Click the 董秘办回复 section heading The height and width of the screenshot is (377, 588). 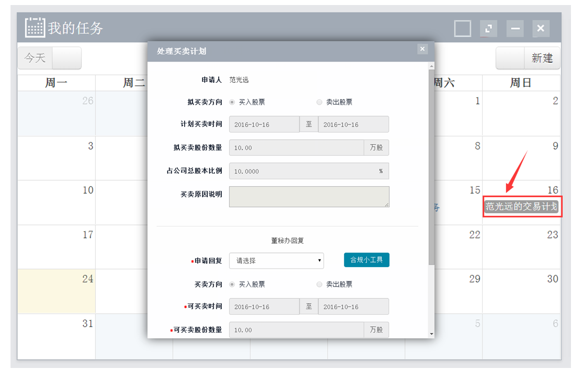click(287, 240)
